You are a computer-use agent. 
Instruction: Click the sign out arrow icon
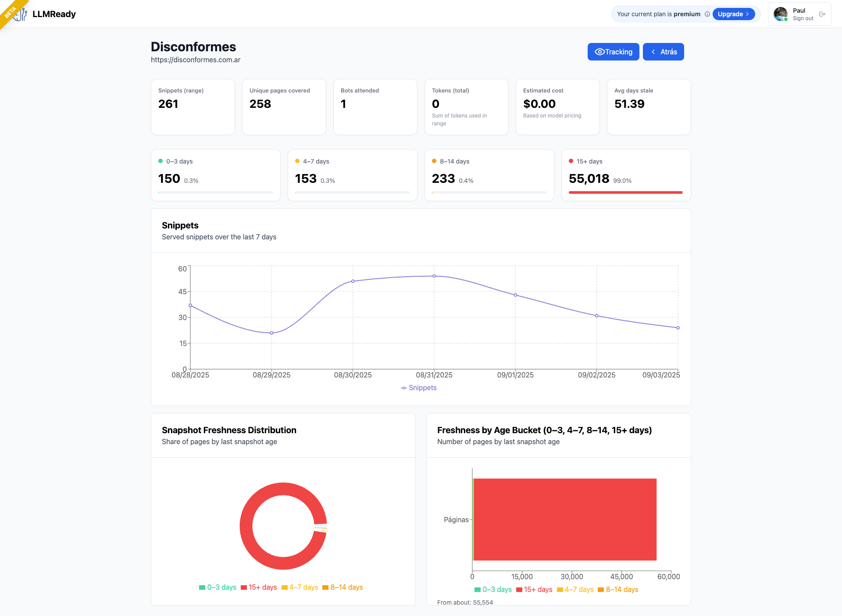[822, 14]
